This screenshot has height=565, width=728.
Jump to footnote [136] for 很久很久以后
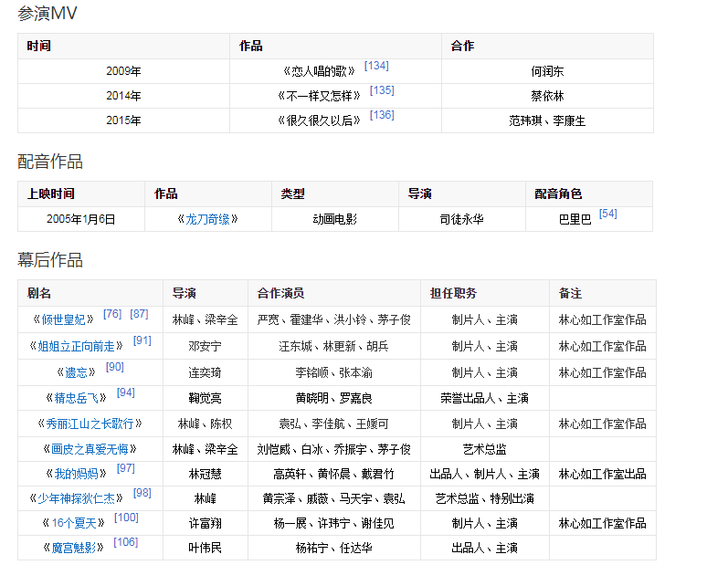pyautogui.click(x=382, y=115)
